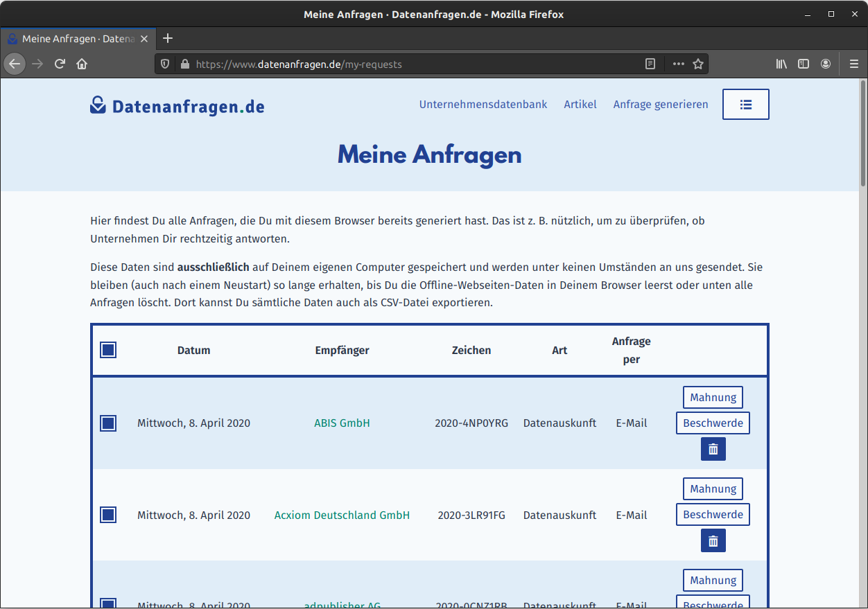
Task: Open a new browser tab
Action: (x=168, y=39)
